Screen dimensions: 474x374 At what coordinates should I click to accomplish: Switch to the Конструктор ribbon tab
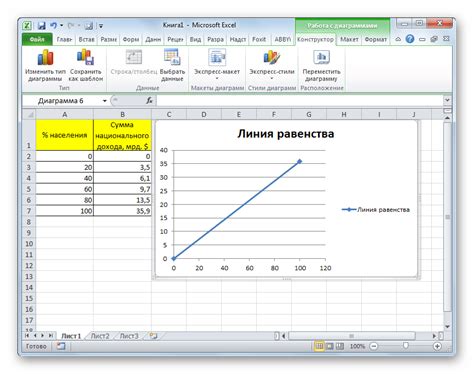tap(315, 39)
